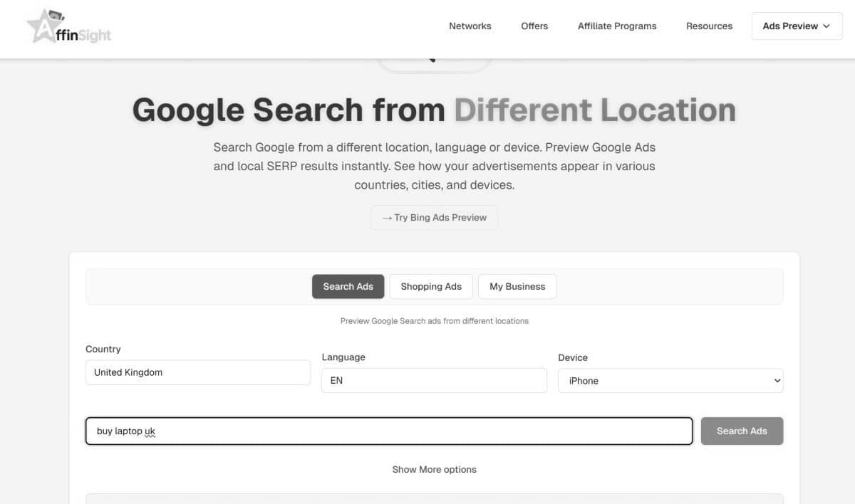Image resolution: width=855 pixels, height=504 pixels.
Task: Switch to the Shopping Ads tab
Action: click(431, 286)
